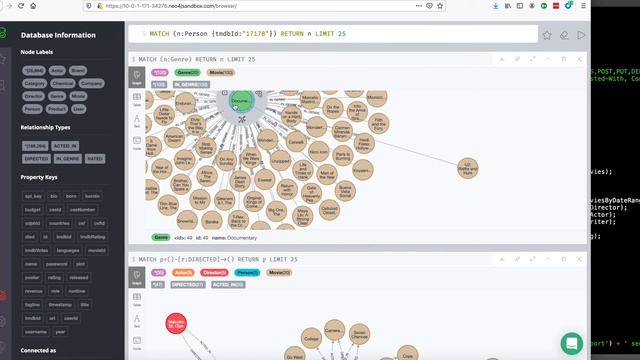Click the Movie label in Node Labels
The height and width of the screenshot is (360, 640).
click(x=78, y=96)
